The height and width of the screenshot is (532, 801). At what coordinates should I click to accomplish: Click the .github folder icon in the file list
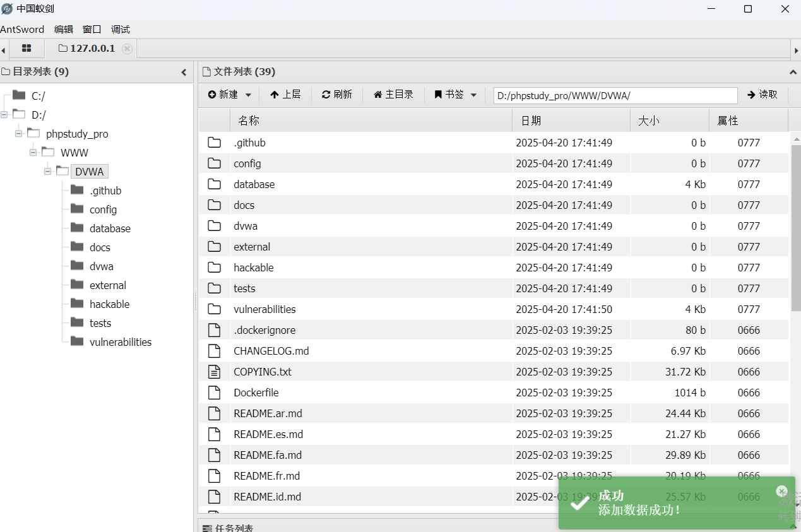coord(215,143)
